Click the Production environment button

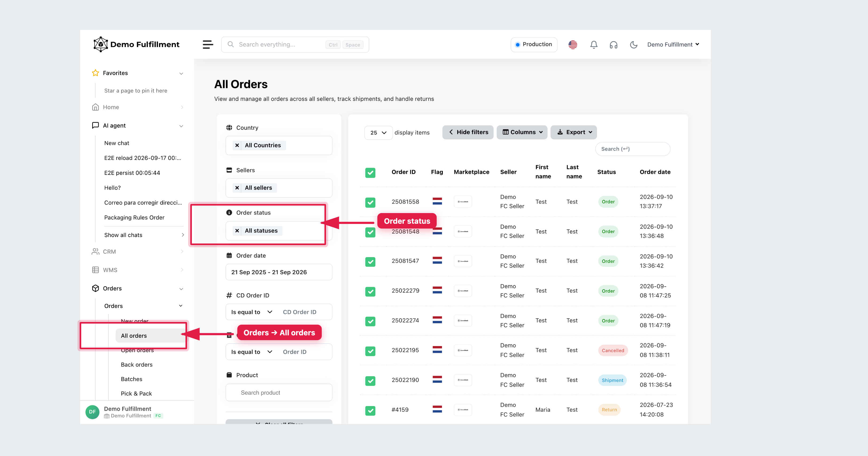click(534, 44)
